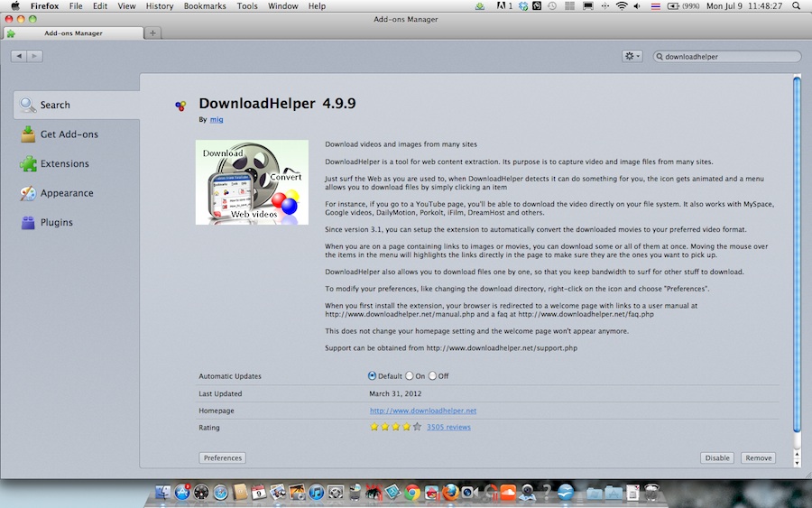Screen dimensions: 812x508
Task: Click the forward navigation arrow
Action: pos(34,56)
